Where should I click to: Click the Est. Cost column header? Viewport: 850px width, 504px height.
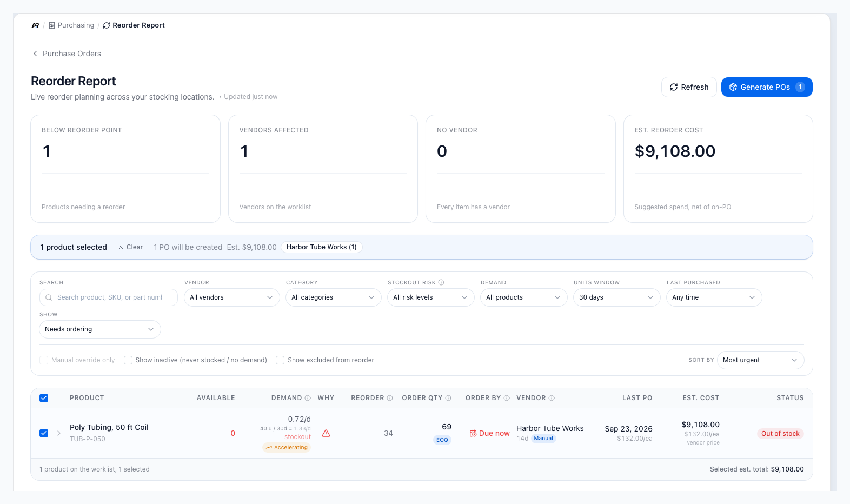coord(701,398)
